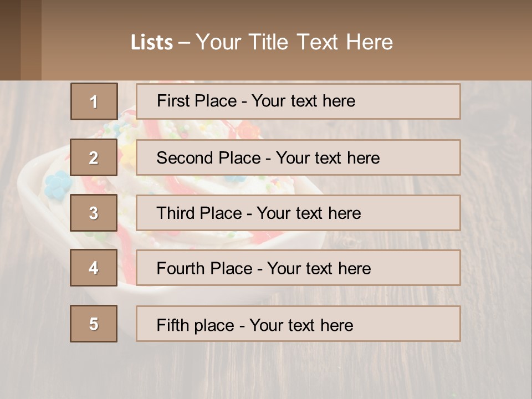Viewport: 532px width, 399px height.
Task: Place cursor on "Your text here" in Fifth row
Action: (x=301, y=325)
